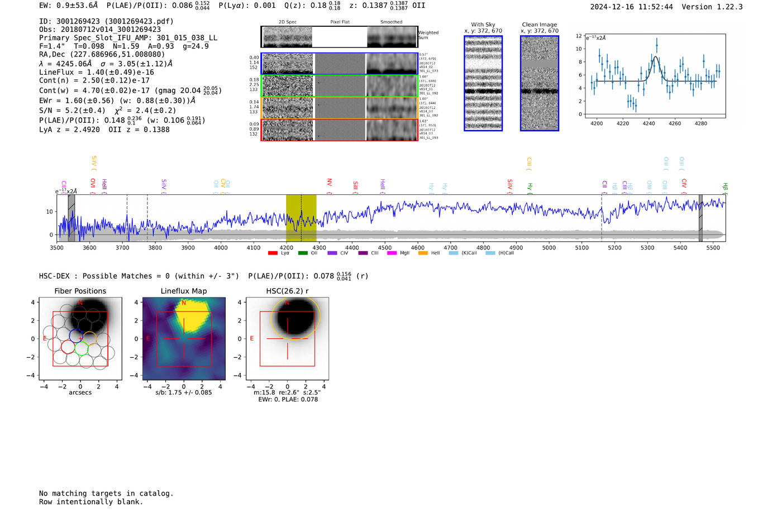Click the 'Row intentionally blank.' text
This screenshot has width=782, height=532.
[91, 502]
